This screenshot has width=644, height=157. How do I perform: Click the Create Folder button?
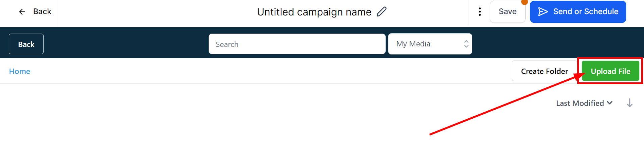pyautogui.click(x=544, y=71)
